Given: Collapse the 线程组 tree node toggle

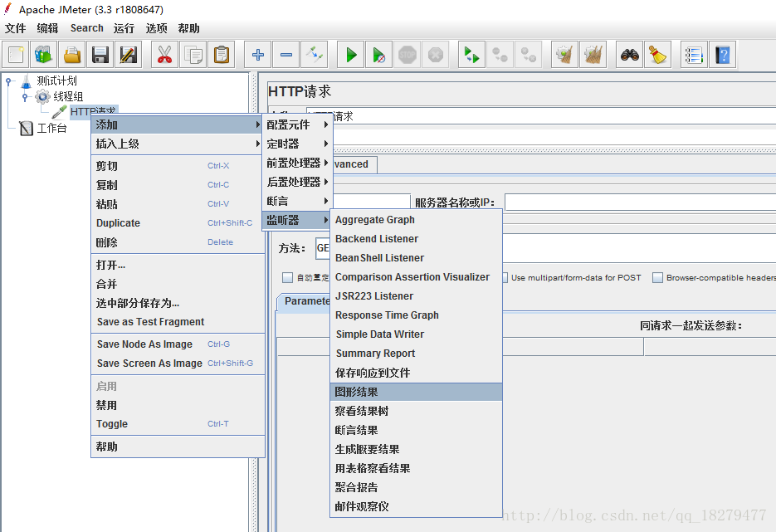Looking at the screenshot, I should point(25,96).
